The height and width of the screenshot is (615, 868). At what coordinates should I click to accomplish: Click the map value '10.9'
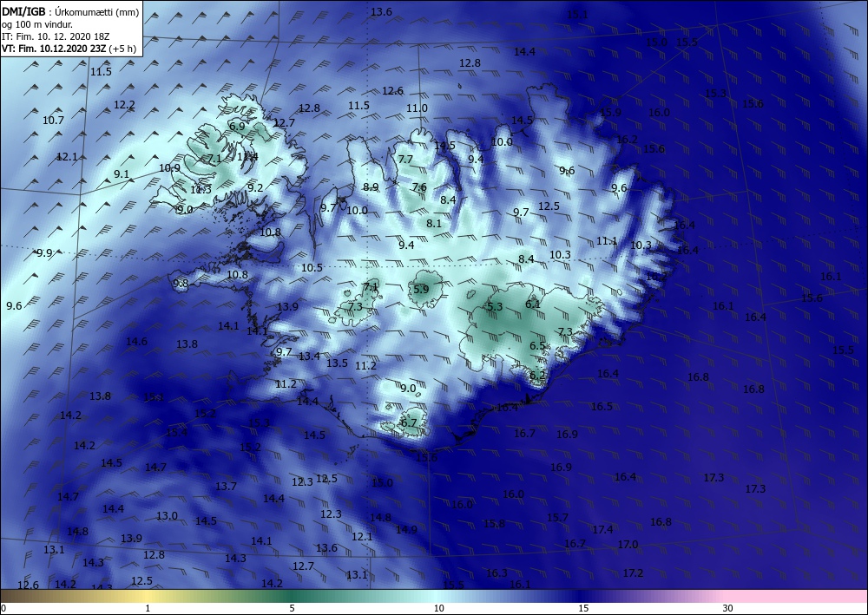169,168
